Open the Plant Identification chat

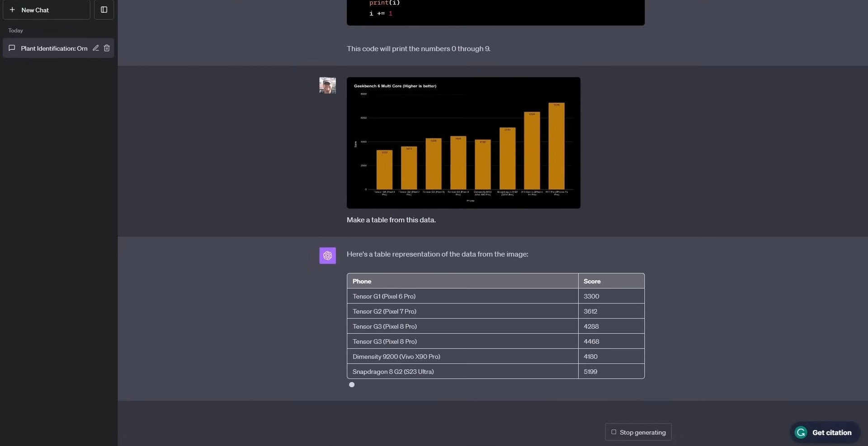54,48
